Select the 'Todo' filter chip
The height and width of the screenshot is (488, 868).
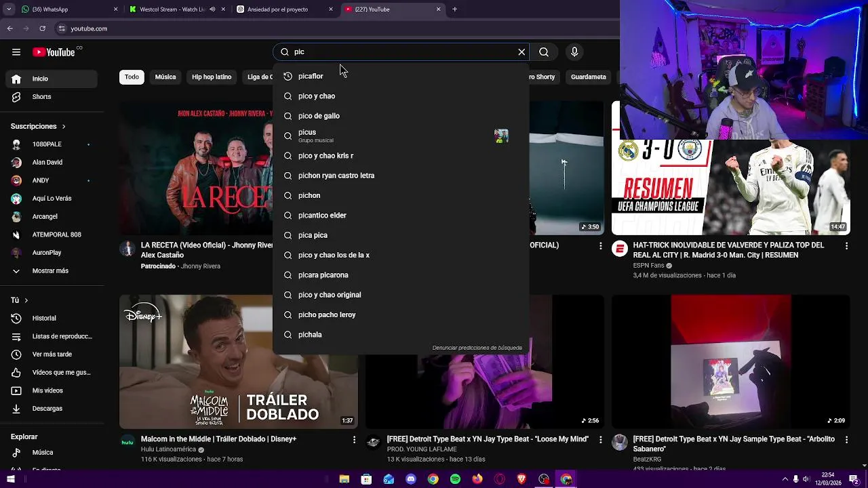coord(132,77)
